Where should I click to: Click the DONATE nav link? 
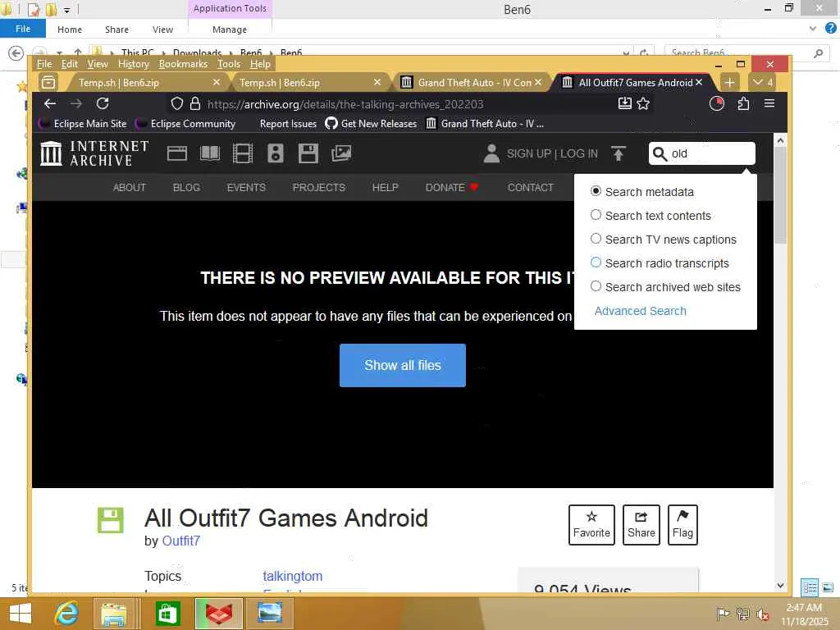tap(452, 187)
